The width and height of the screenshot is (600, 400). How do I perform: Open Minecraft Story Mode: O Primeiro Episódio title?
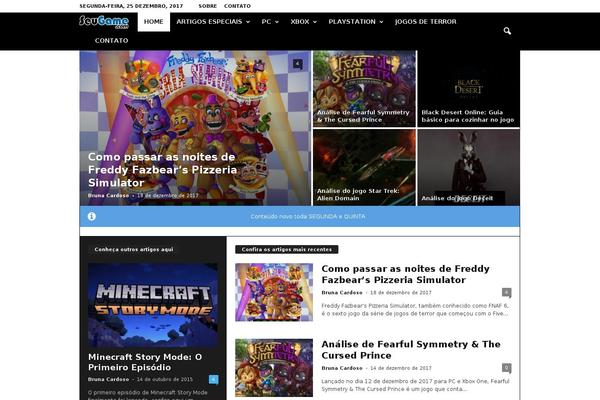[145, 362]
